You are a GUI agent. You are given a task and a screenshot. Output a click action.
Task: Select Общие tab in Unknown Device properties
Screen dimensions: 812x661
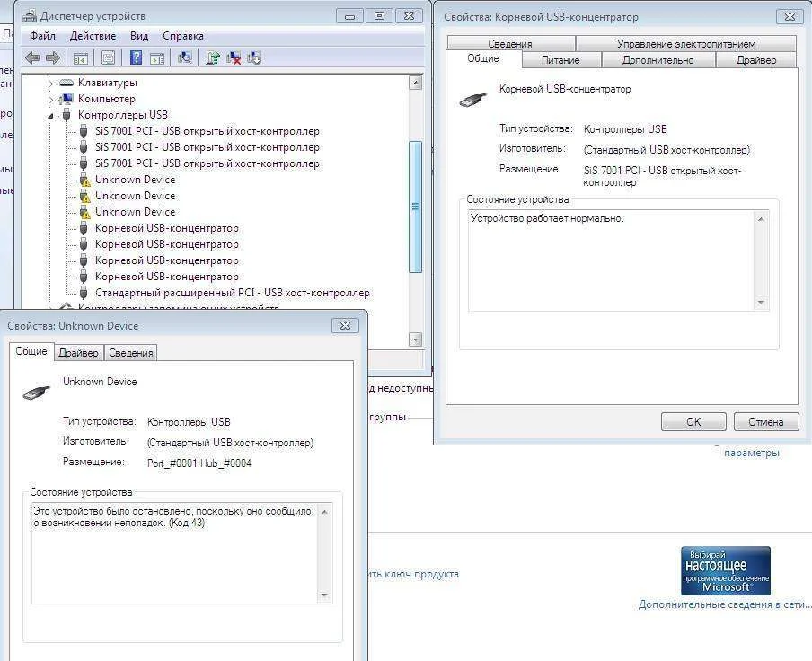(31, 351)
